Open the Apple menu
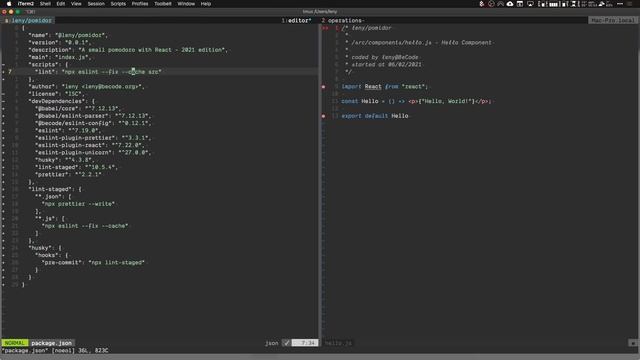 coord(9,4)
